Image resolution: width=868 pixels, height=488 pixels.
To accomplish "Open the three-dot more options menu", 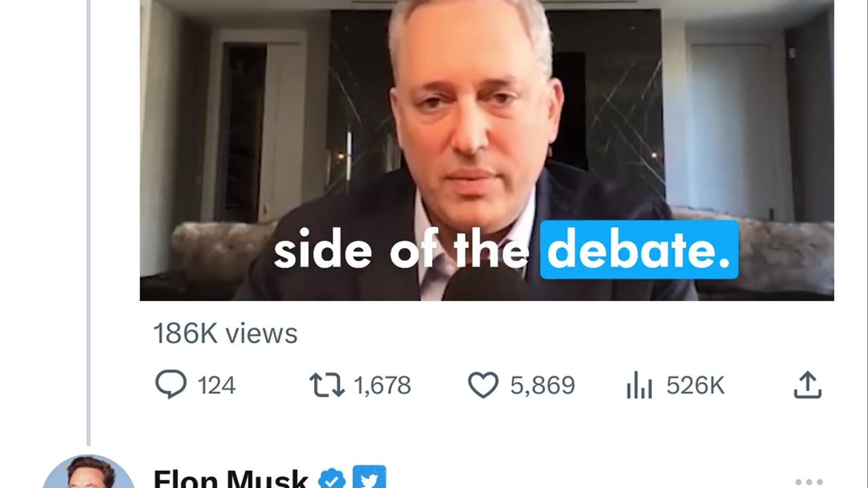I will click(809, 482).
